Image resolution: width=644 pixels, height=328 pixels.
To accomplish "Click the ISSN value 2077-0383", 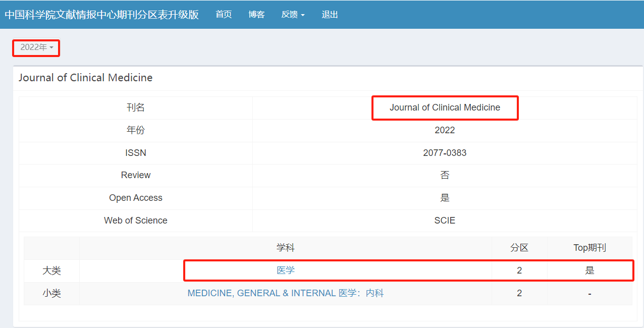I will tap(445, 152).
